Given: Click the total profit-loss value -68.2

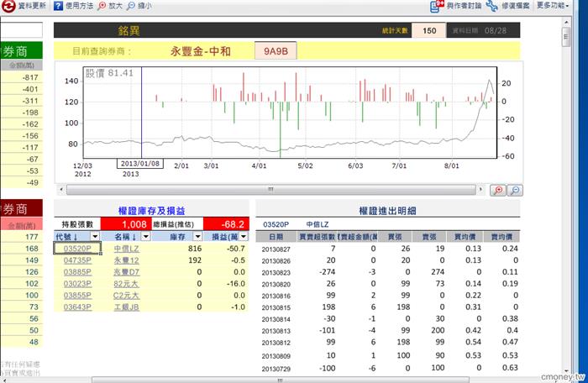Looking at the screenshot, I should pyautogui.click(x=226, y=224).
